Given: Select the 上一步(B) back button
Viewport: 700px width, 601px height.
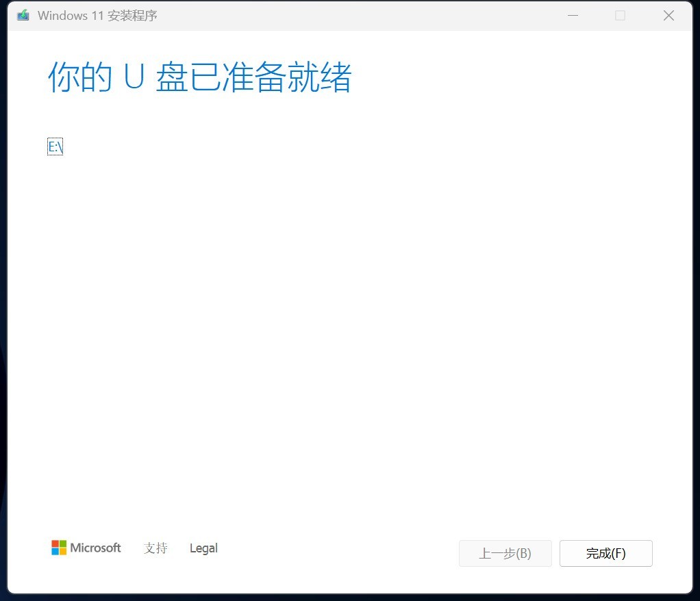Looking at the screenshot, I should coord(505,553).
